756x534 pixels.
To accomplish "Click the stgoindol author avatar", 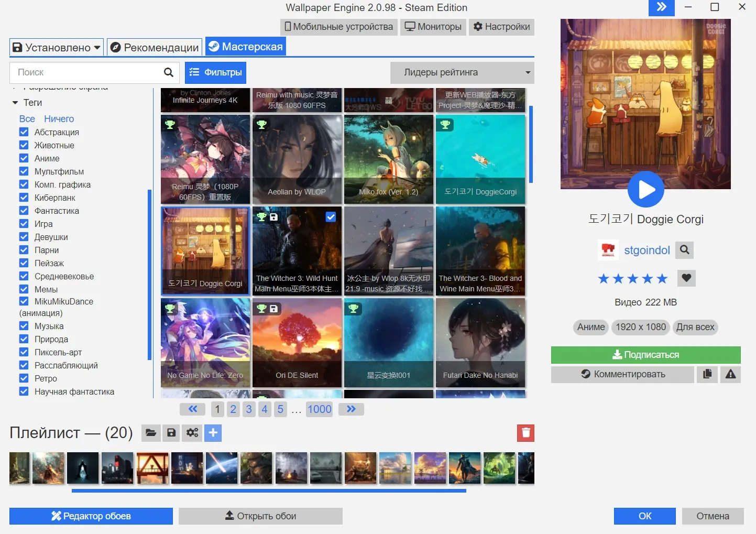I will point(608,250).
